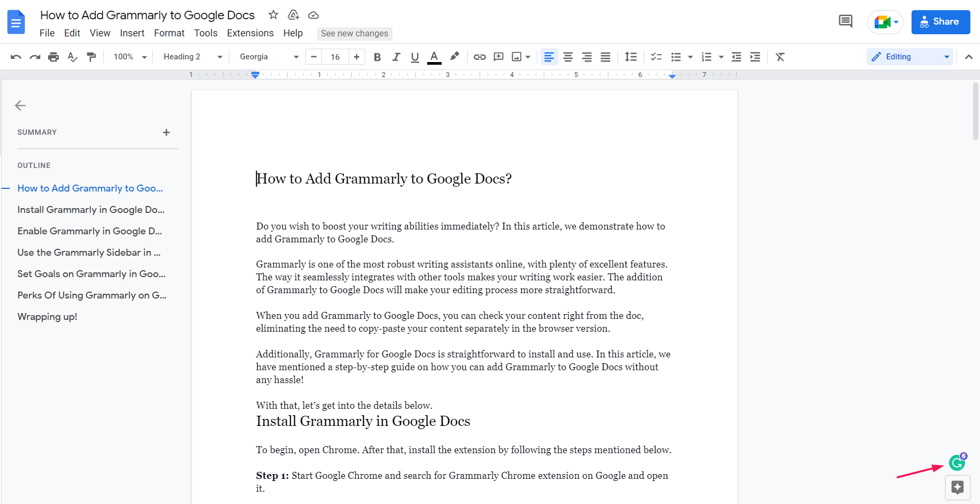Screen dimensions: 980x504
Task: Select the print icon
Action: (53, 57)
